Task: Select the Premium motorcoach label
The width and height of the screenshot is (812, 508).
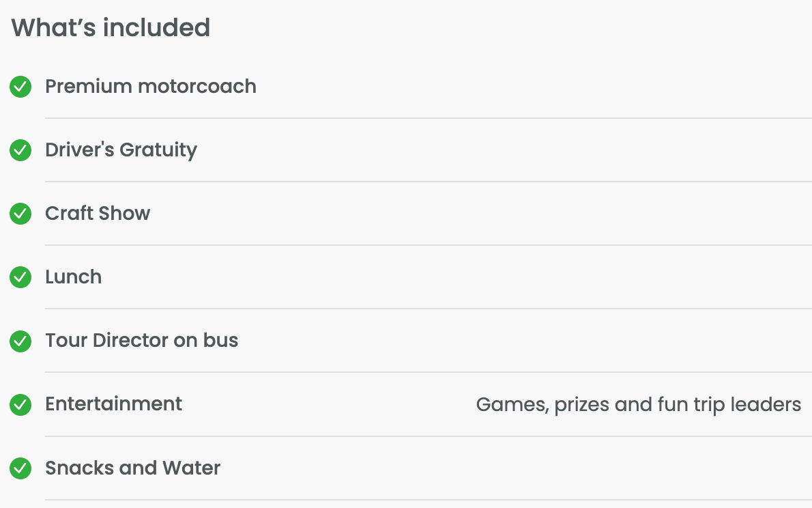Action: click(151, 87)
